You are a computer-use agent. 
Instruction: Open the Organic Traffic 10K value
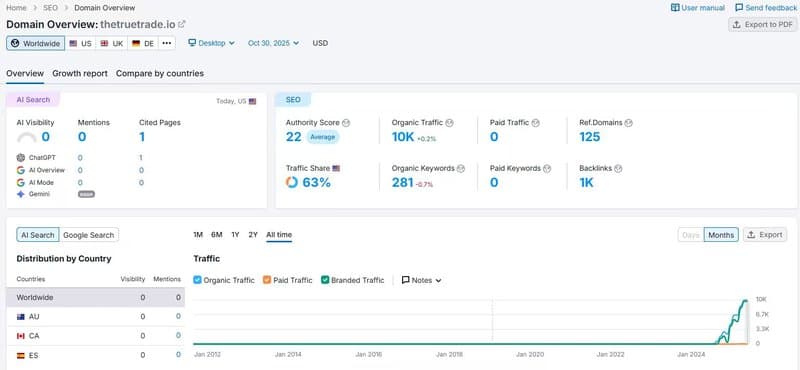[x=403, y=137]
